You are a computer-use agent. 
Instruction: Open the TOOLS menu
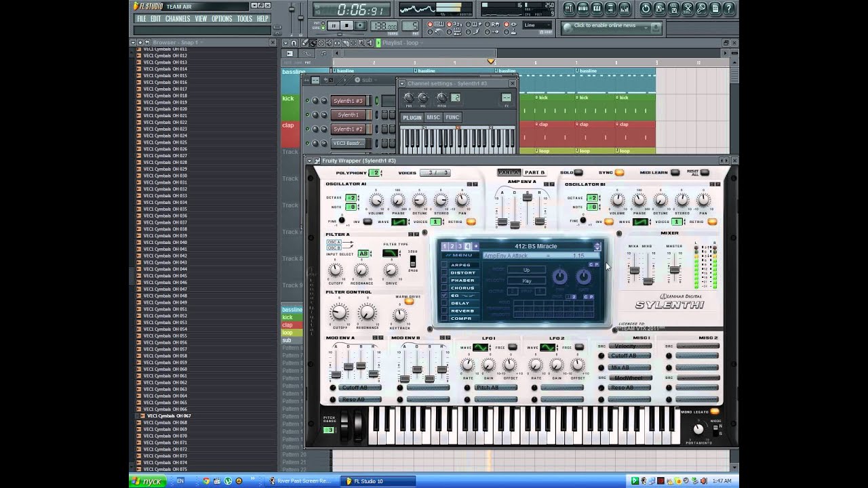[245, 19]
